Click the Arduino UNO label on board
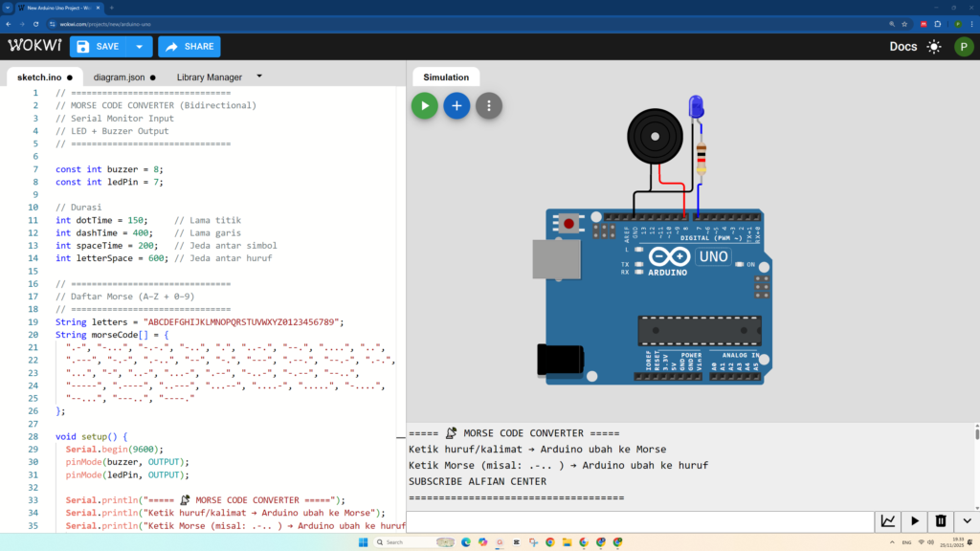This screenshot has height=551, width=980. click(x=713, y=256)
